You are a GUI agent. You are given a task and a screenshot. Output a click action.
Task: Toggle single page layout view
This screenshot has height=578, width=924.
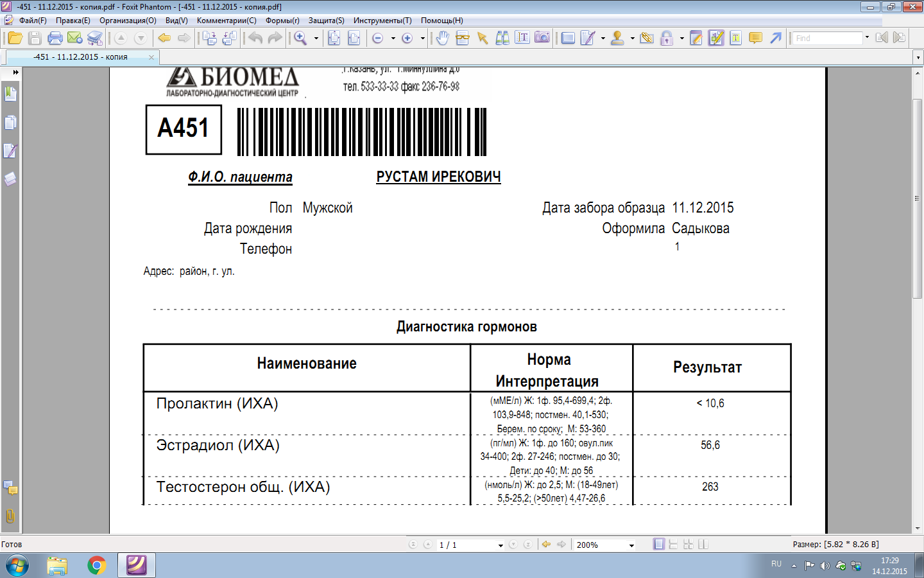tap(659, 545)
